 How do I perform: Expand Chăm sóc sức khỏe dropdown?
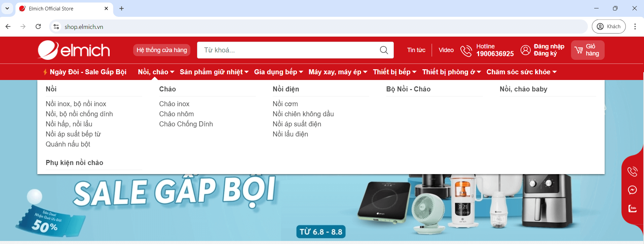pyautogui.click(x=522, y=72)
